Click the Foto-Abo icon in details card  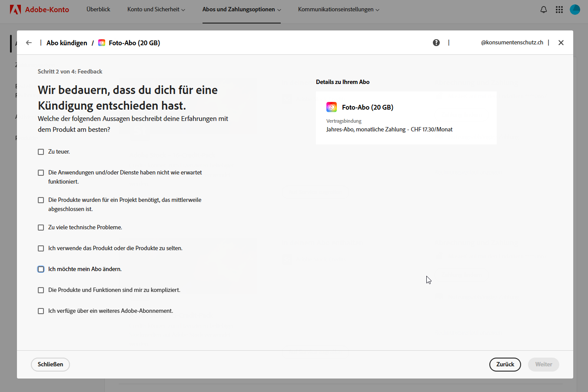[332, 107]
